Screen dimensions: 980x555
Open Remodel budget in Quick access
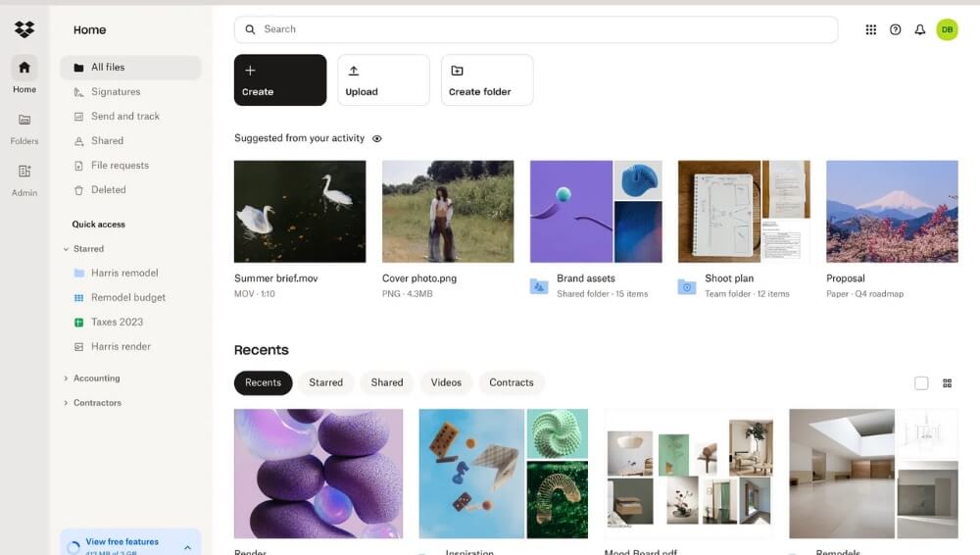[130, 298]
